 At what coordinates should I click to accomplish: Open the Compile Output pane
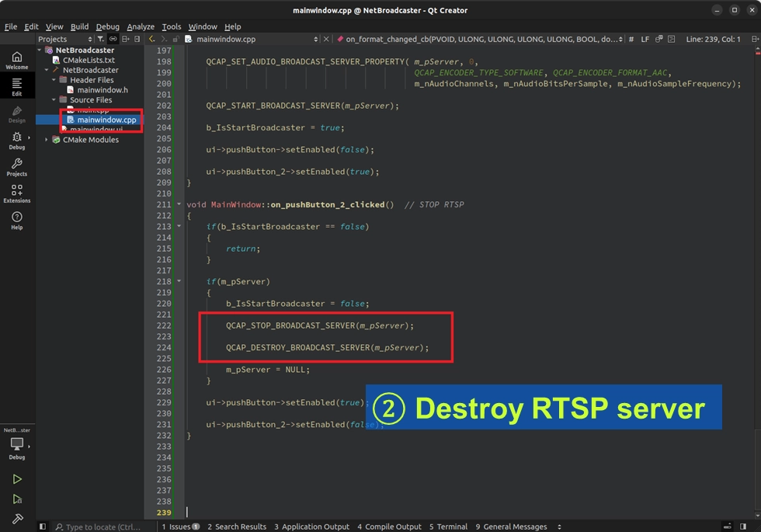389,527
